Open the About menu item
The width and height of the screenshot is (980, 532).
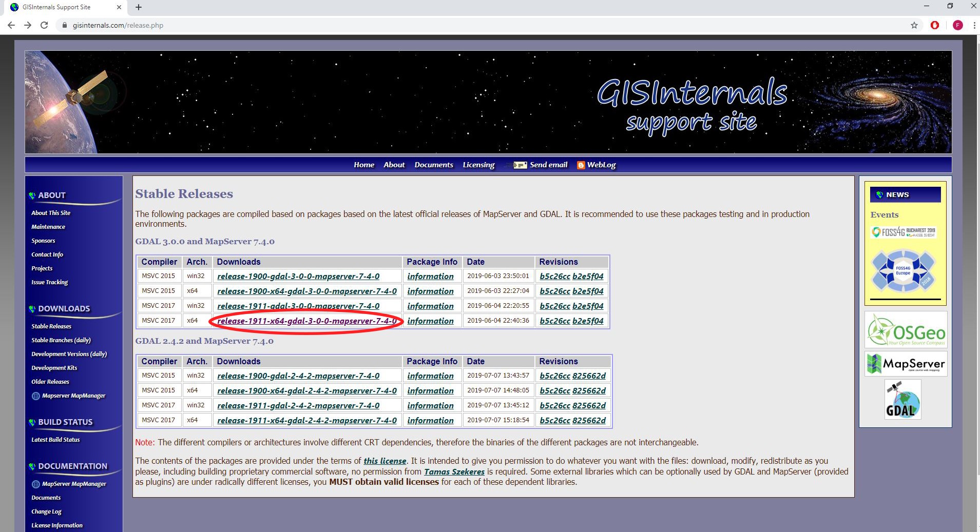[x=394, y=165]
